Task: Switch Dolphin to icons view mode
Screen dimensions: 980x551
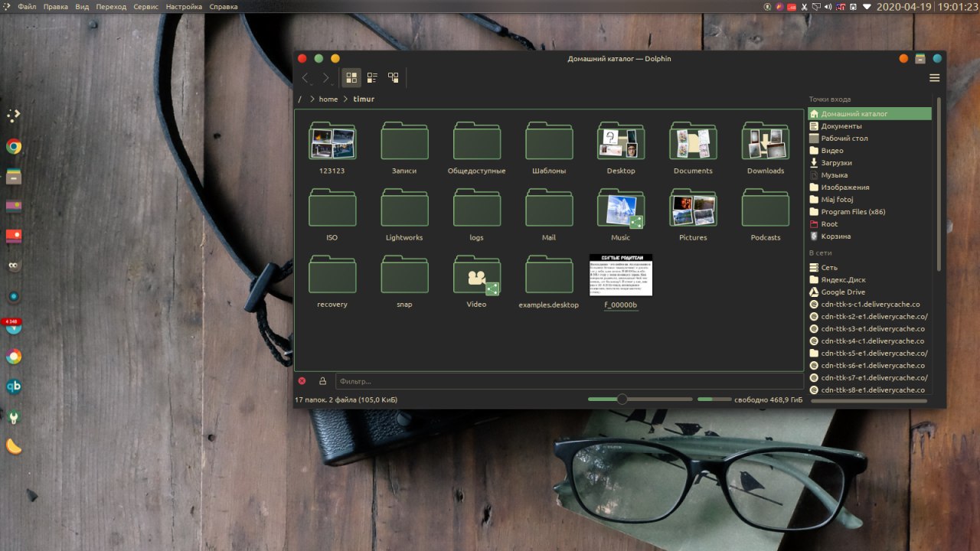Action: (351, 77)
